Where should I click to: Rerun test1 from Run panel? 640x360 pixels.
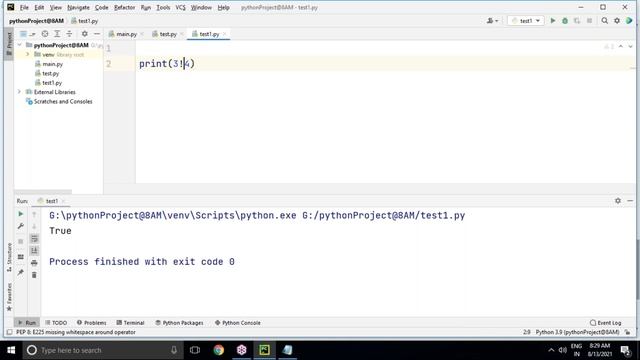coord(20,214)
